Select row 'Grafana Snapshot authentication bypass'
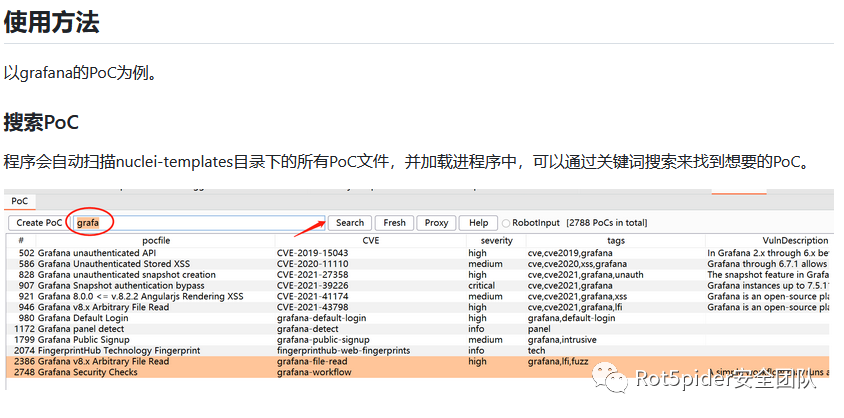 [420, 285]
